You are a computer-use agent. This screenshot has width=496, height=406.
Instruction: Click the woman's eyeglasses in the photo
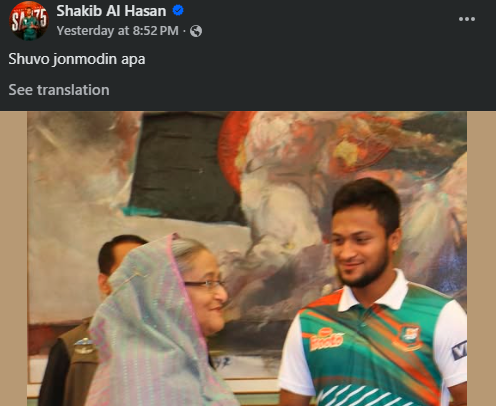(x=205, y=284)
